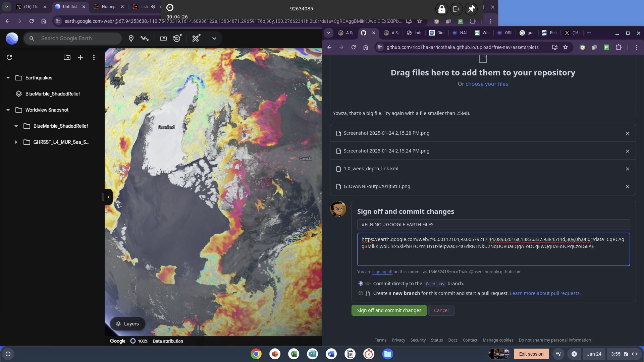
Task: Open the historical imagery timelapse tool
Action: click(x=177, y=38)
